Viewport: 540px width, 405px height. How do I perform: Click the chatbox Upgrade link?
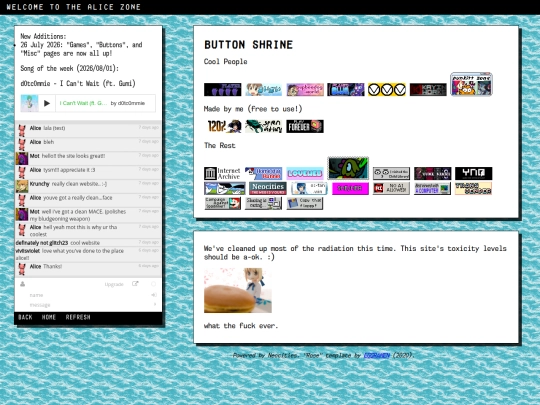coord(114,284)
